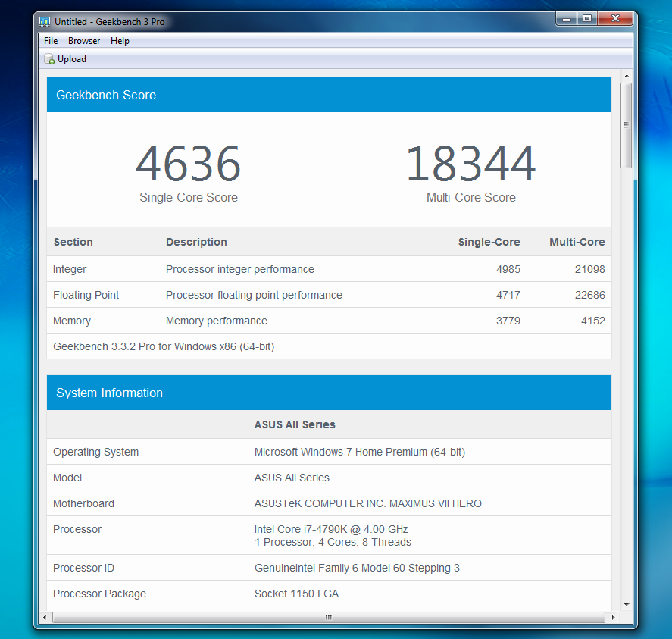
Task: Minimize the Geekbench 3 Pro window
Action: [567, 19]
